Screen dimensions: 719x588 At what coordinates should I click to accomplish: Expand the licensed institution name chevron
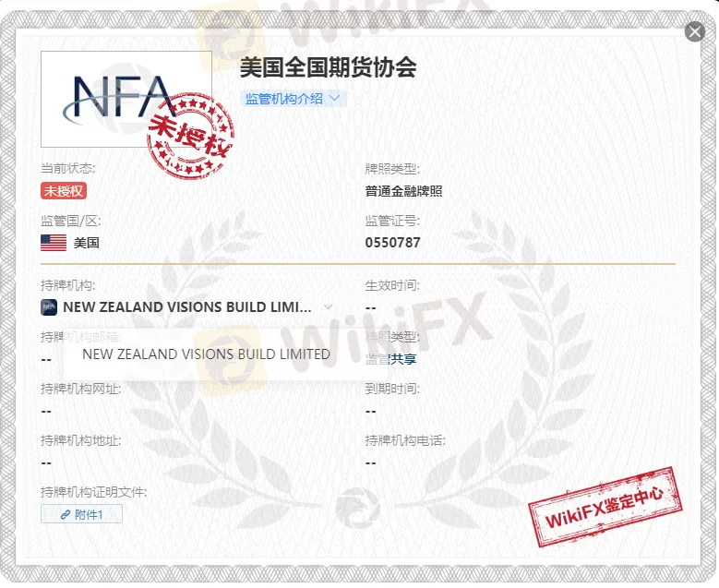point(328,306)
